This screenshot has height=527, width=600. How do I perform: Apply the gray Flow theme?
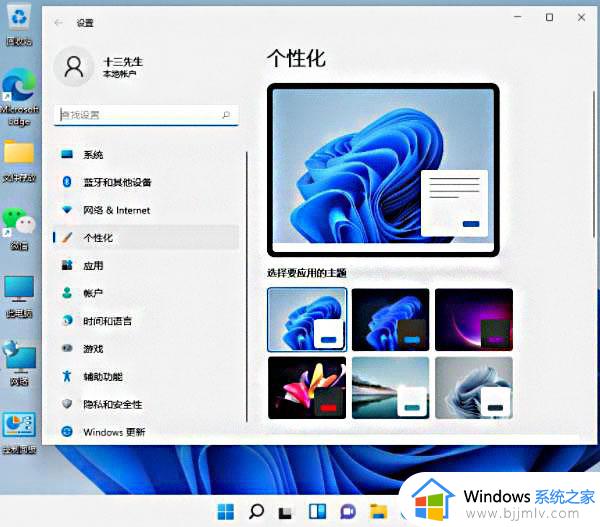point(474,388)
